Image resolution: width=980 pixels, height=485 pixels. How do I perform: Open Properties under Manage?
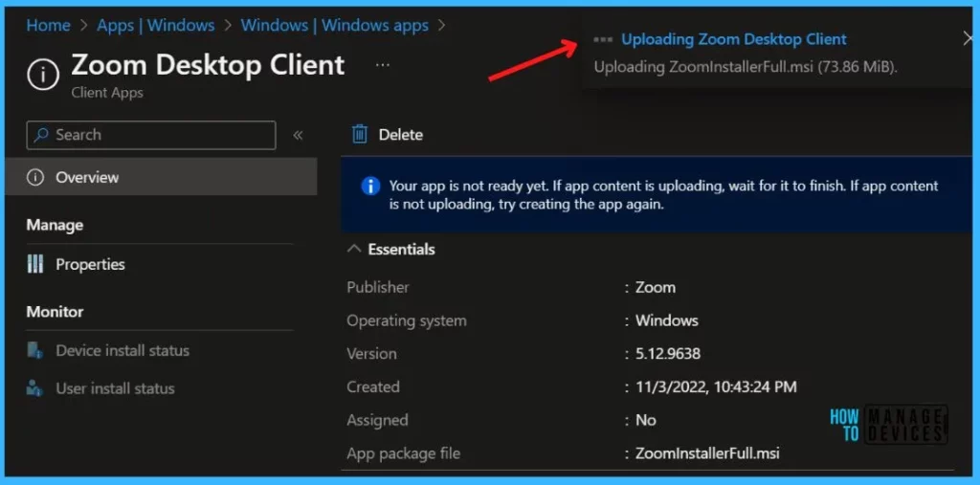(90, 264)
